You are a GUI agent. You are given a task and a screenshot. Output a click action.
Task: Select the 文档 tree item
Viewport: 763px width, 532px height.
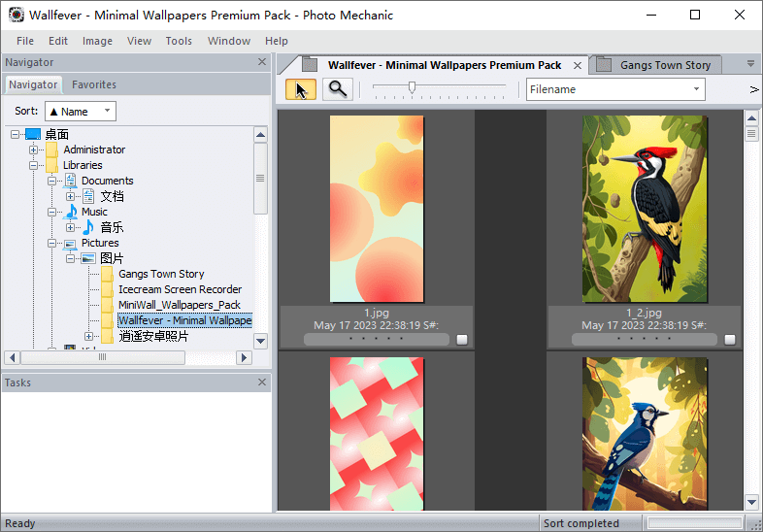112,196
